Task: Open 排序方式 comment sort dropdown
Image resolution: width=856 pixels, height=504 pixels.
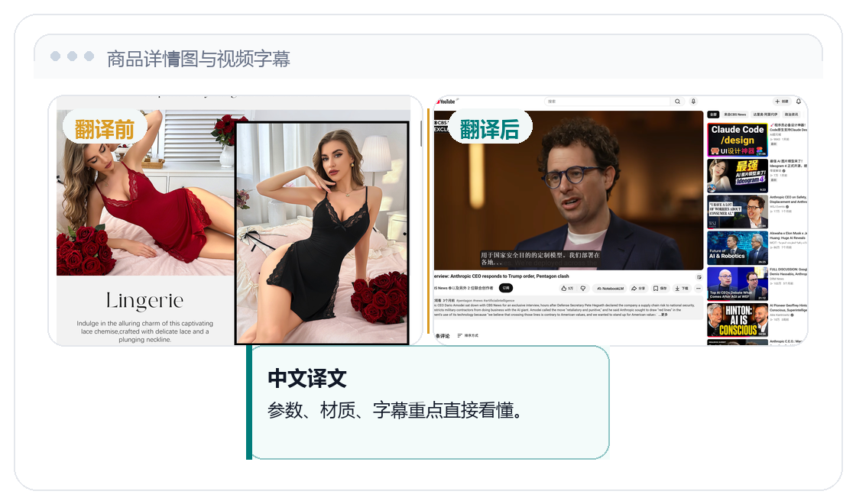Action: 468,335
